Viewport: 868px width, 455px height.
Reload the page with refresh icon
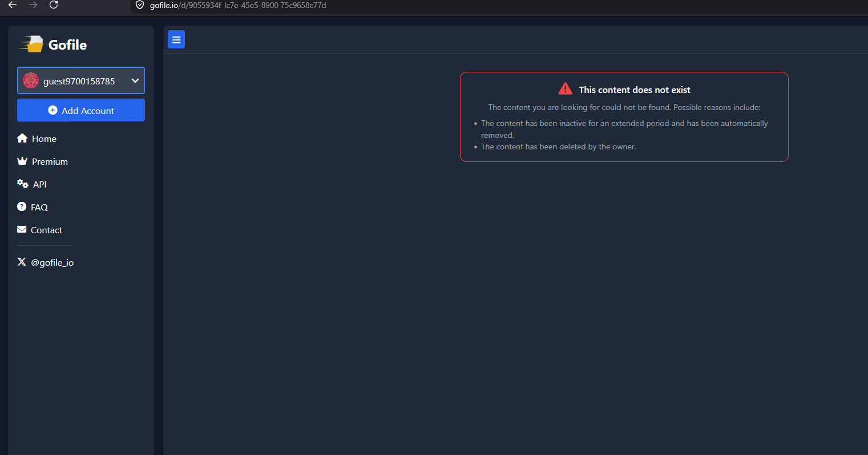point(54,5)
